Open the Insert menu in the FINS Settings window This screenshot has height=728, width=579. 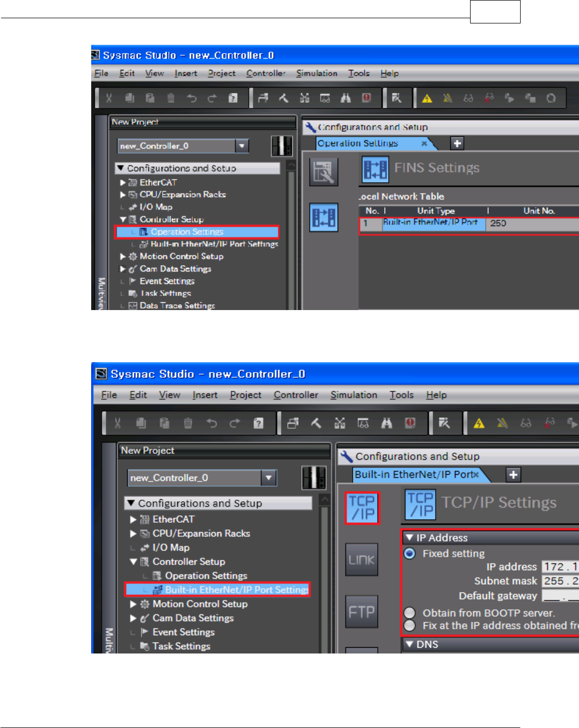point(186,73)
